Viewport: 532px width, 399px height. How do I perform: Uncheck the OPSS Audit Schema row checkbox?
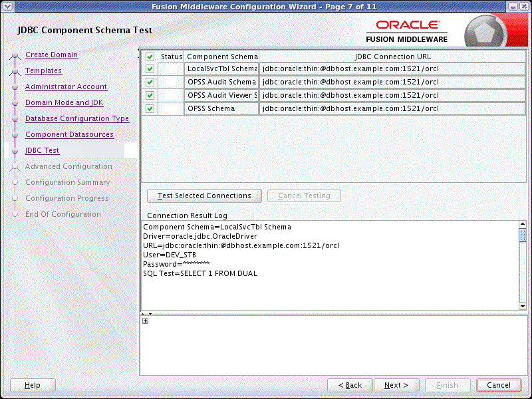coord(150,82)
